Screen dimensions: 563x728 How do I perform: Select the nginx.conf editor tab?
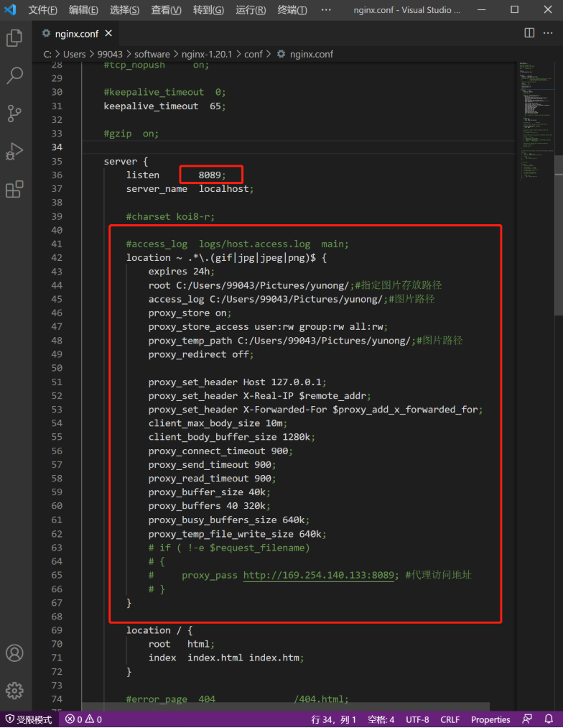click(x=76, y=34)
